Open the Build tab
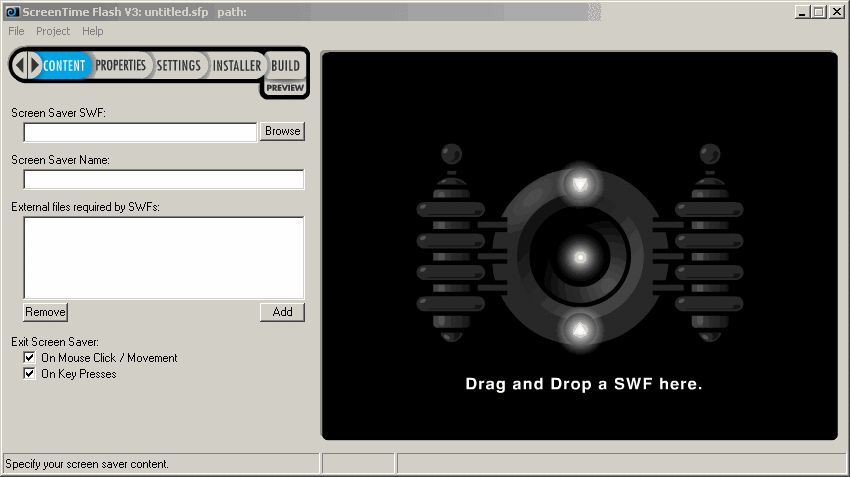 [x=285, y=66]
